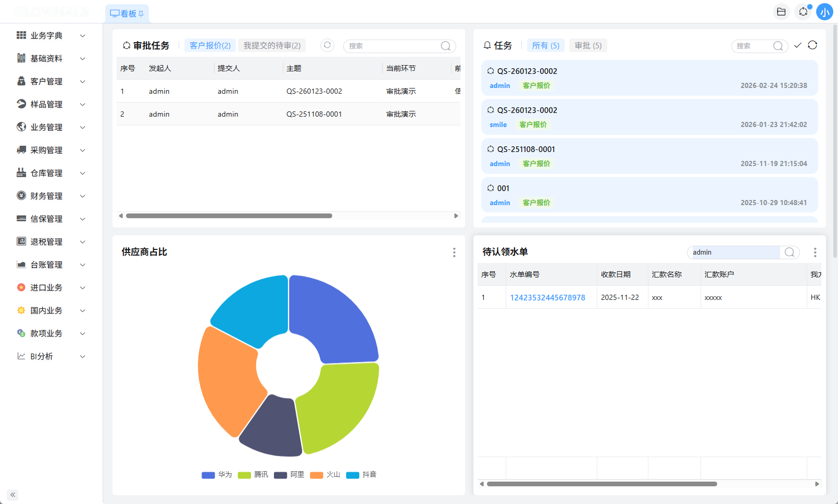
Task: Open receipt number 12423532445678978 link
Action: (547, 298)
